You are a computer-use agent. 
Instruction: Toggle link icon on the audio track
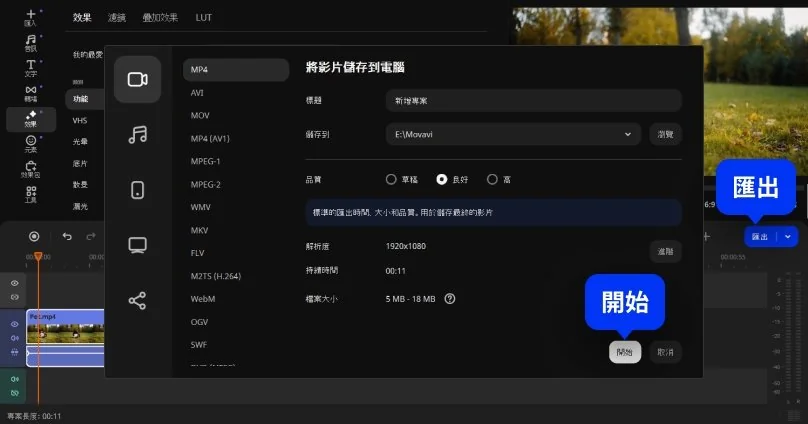pyautogui.click(x=14, y=393)
